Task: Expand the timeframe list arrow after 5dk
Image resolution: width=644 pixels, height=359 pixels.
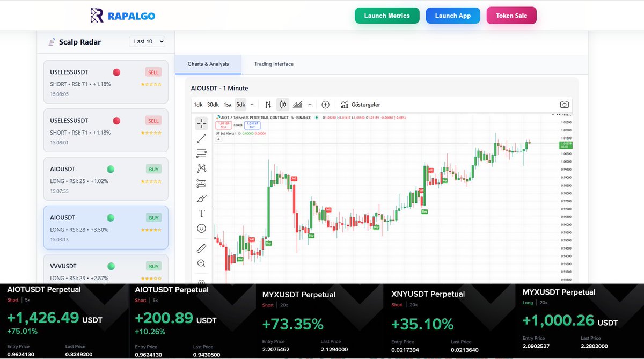Action: coord(252,105)
